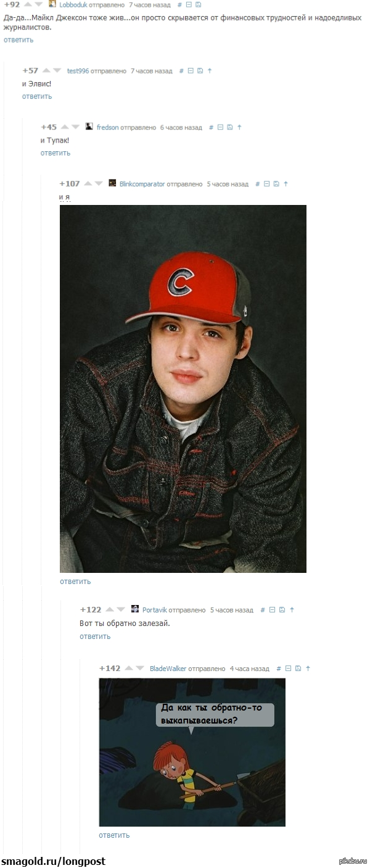Open fredson's user profile
The image size is (370, 868).
coord(107,127)
